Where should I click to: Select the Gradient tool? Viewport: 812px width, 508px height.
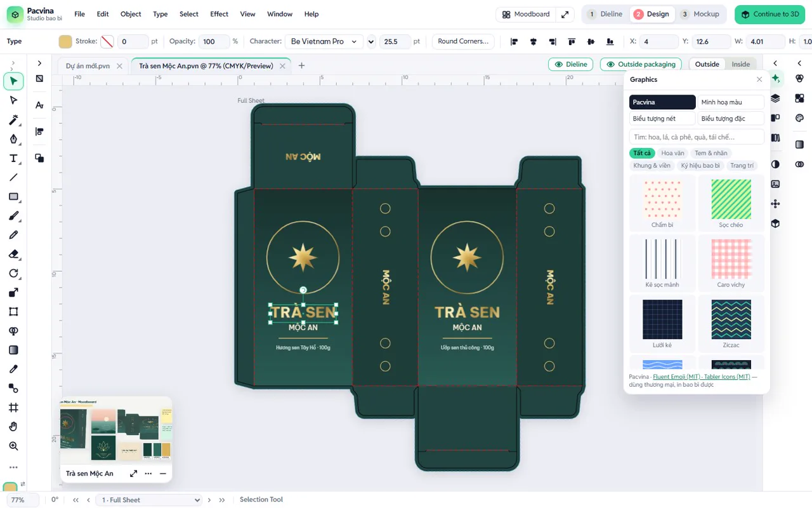(x=13, y=350)
